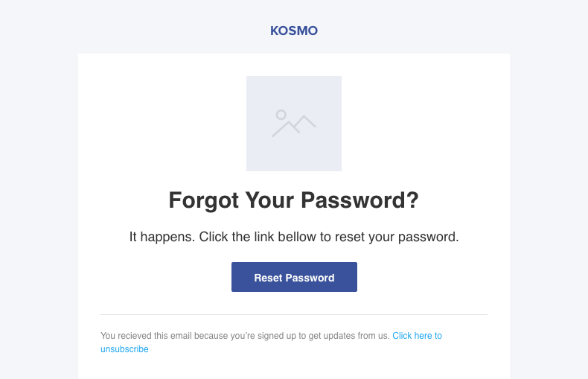Click the horizontal divider above the footer
The image size is (588, 379).
294,314
